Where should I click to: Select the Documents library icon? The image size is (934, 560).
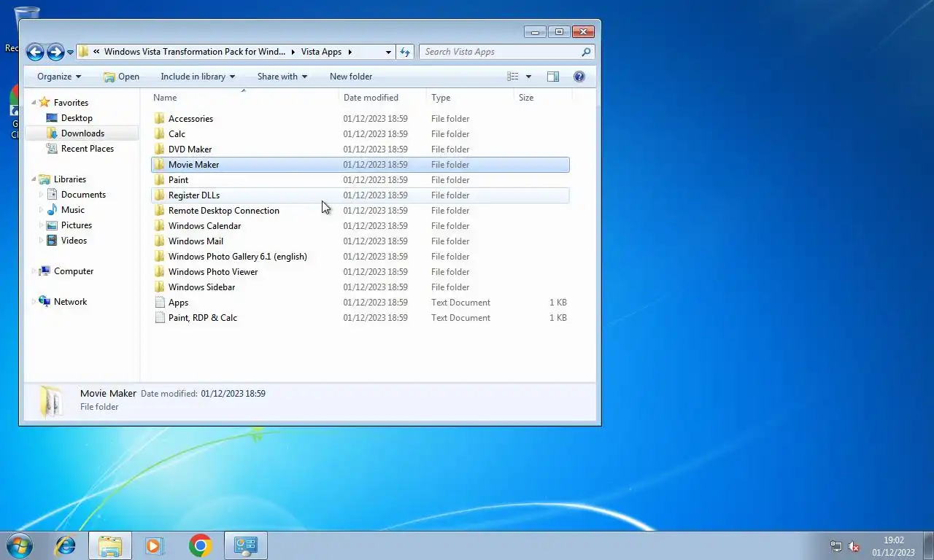pyautogui.click(x=52, y=195)
